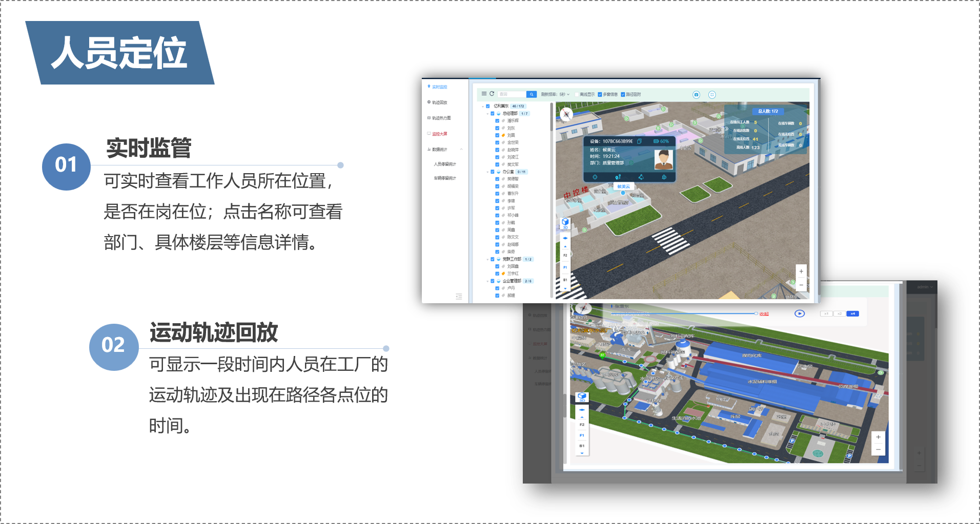Image resolution: width=980 pixels, height=524 pixels.
Task: Click the 60% battery indicator
Action: pyautogui.click(x=661, y=141)
